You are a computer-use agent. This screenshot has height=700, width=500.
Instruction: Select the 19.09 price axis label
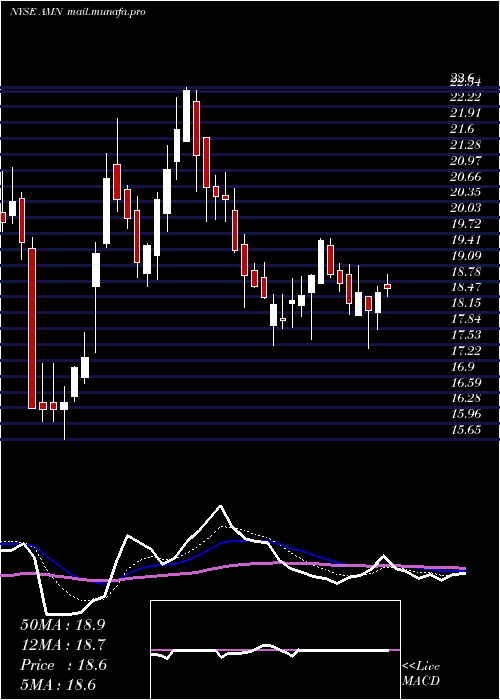tap(465, 256)
